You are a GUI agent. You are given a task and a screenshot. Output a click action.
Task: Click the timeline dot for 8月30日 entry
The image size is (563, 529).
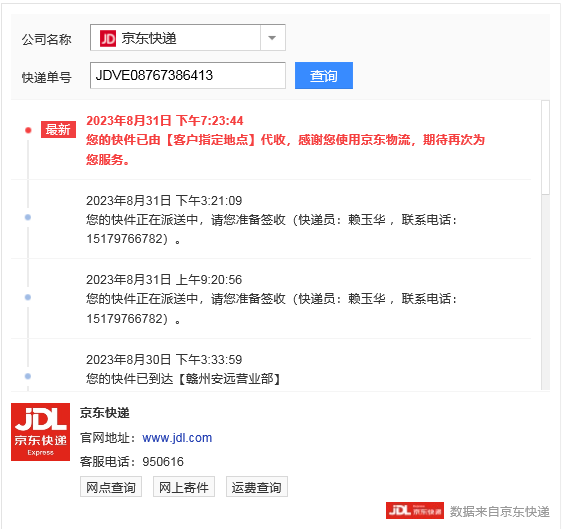[28, 376]
